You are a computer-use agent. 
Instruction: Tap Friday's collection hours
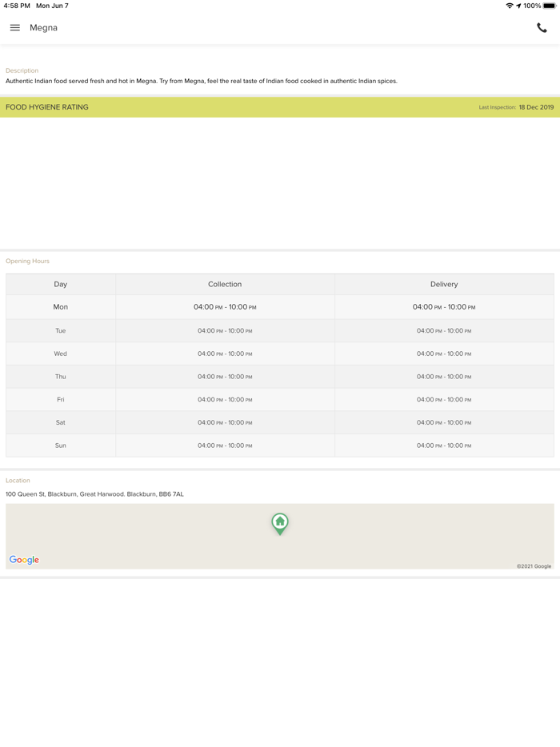click(x=225, y=399)
